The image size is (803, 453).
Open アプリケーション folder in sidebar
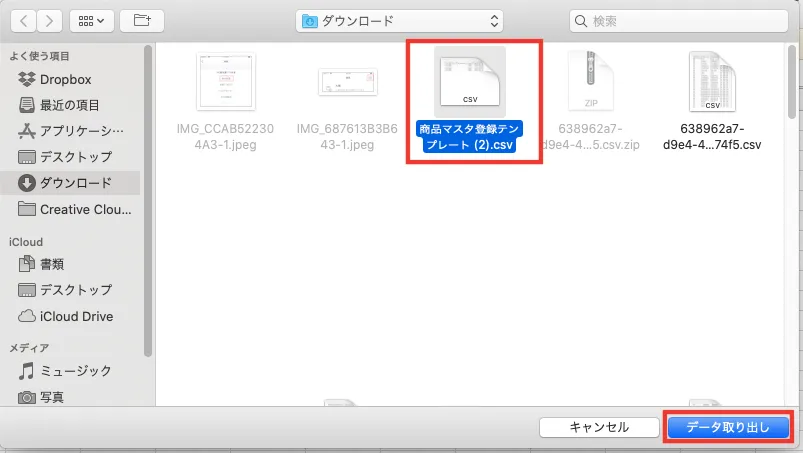(x=70, y=131)
